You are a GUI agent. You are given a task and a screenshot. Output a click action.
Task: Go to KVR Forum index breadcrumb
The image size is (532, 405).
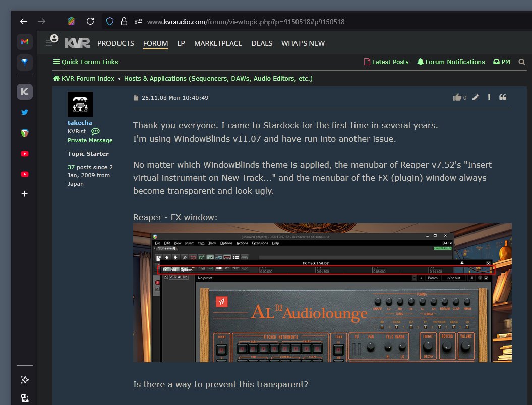coord(84,78)
